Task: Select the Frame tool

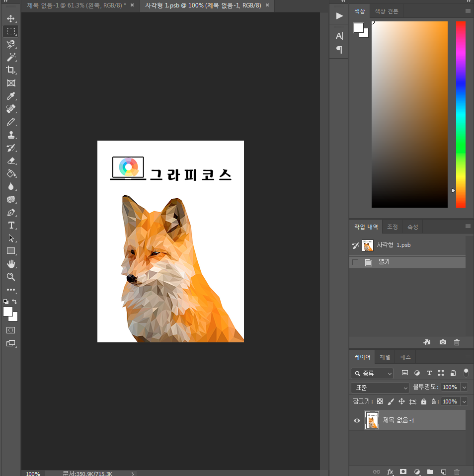Action: coord(11,83)
